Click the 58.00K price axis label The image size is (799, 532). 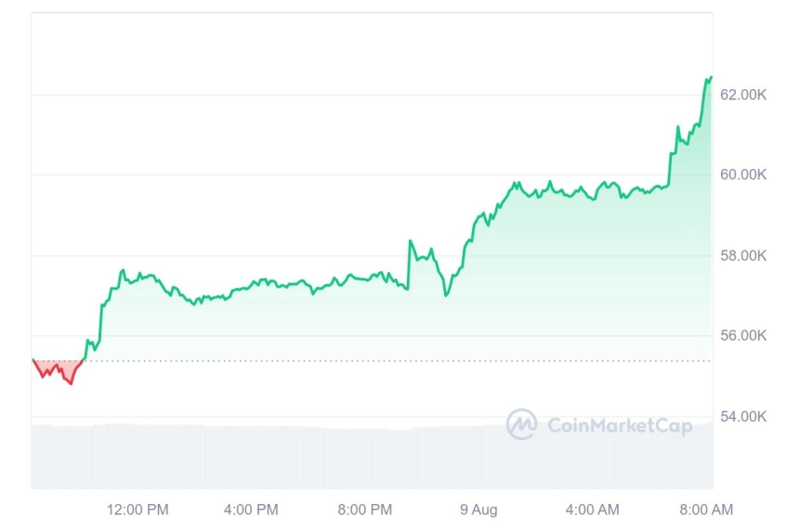click(x=743, y=255)
